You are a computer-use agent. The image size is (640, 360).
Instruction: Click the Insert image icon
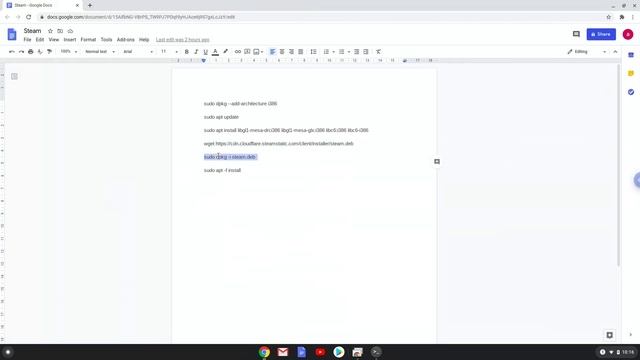point(256,52)
